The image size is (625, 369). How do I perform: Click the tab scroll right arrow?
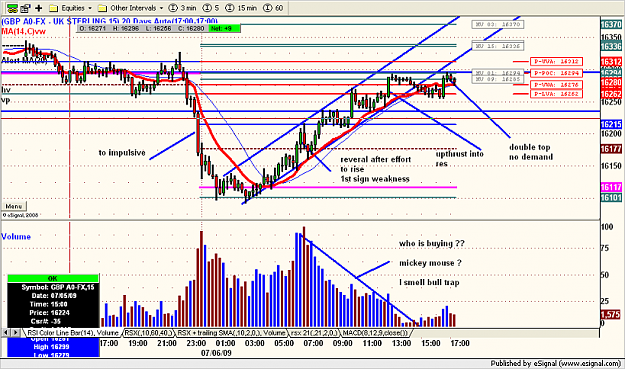point(16,332)
